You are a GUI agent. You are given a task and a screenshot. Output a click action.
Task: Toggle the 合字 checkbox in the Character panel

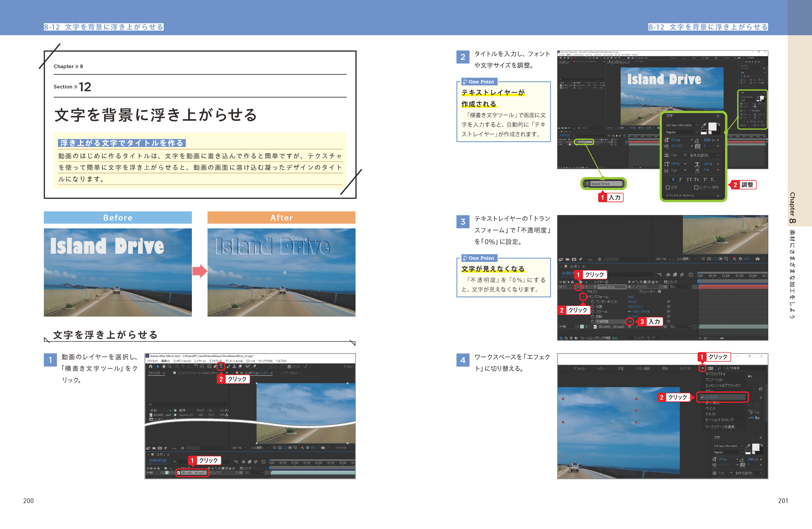pyautogui.click(x=668, y=187)
